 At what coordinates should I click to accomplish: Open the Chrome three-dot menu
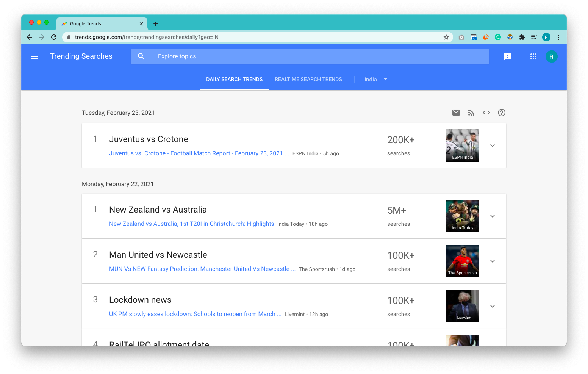(x=558, y=37)
